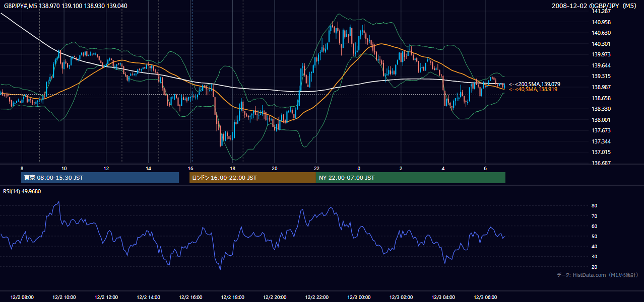Click the RSI scale value 80
Viewport: 644px width, 302px height.
594,206
